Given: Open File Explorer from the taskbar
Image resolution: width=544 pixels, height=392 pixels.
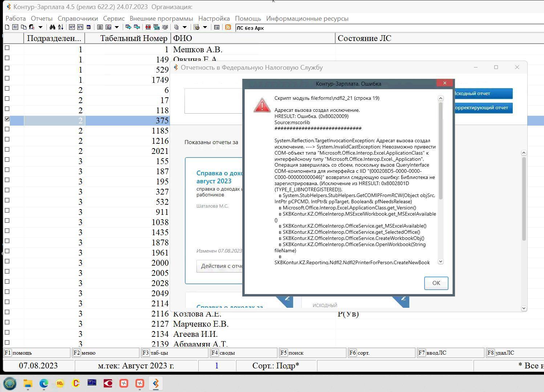Looking at the screenshot, I should (x=28, y=383).
